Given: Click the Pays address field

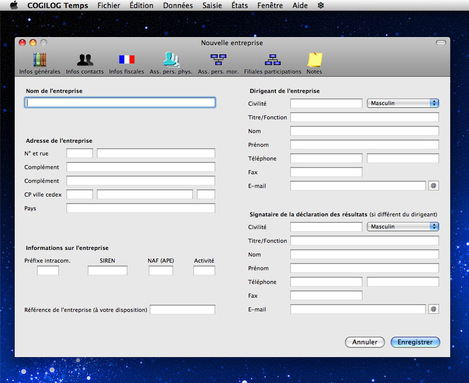Looking at the screenshot, I should pos(141,208).
